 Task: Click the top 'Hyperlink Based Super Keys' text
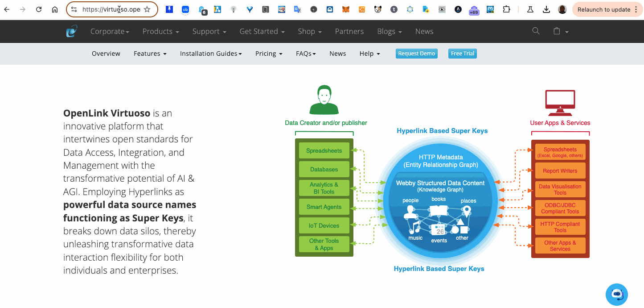[442, 131]
